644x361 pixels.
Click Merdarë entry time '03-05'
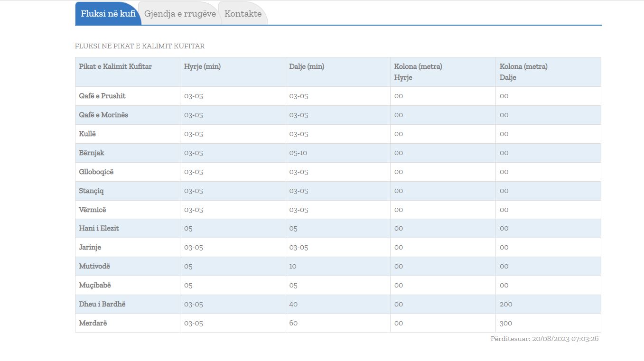click(x=194, y=323)
